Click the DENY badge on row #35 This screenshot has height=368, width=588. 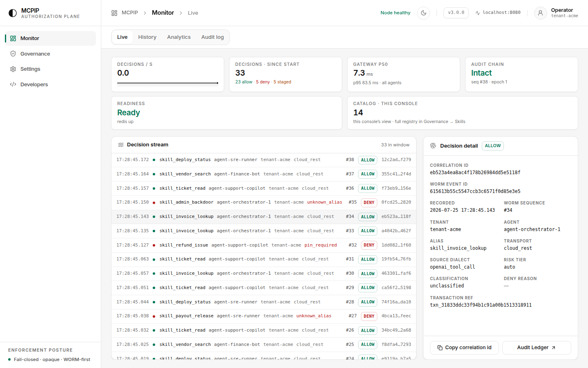tap(369, 203)
